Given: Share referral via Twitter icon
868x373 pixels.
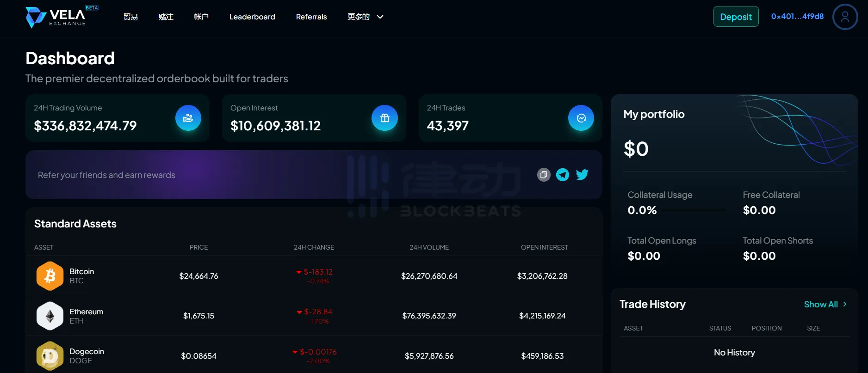Looking at the screenshot, I should (x=582, y=175).
